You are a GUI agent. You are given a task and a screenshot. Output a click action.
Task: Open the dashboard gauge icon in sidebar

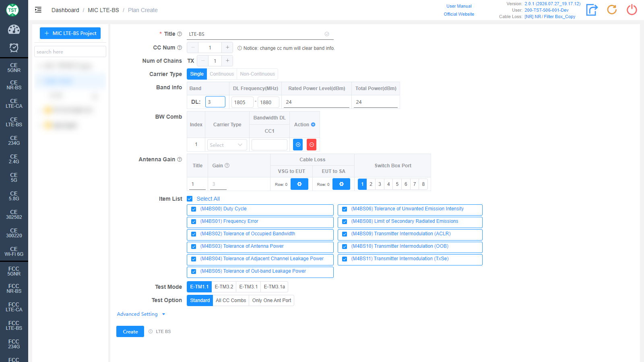pyautogui.click(x=14, y=29)
